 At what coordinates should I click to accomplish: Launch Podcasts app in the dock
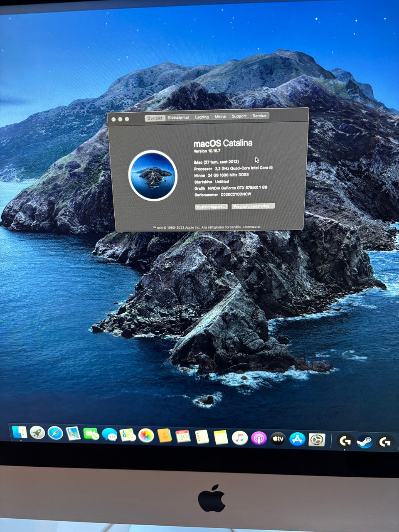(259, 438)
